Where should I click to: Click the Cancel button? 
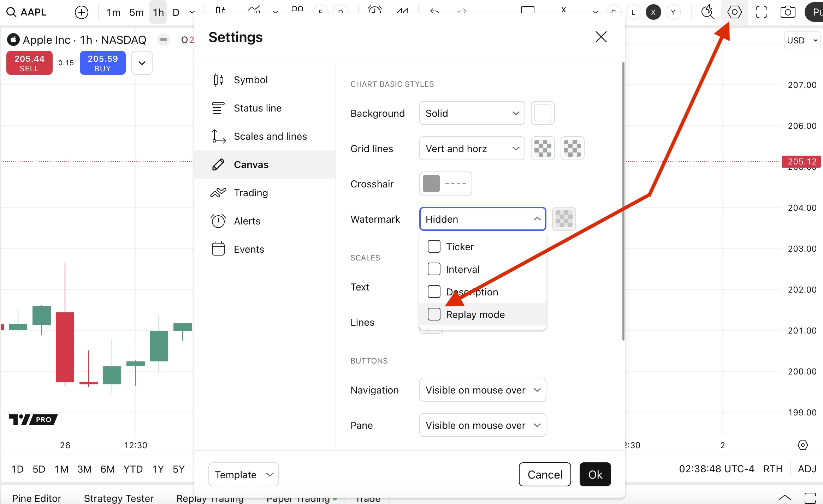click(545, 475)
